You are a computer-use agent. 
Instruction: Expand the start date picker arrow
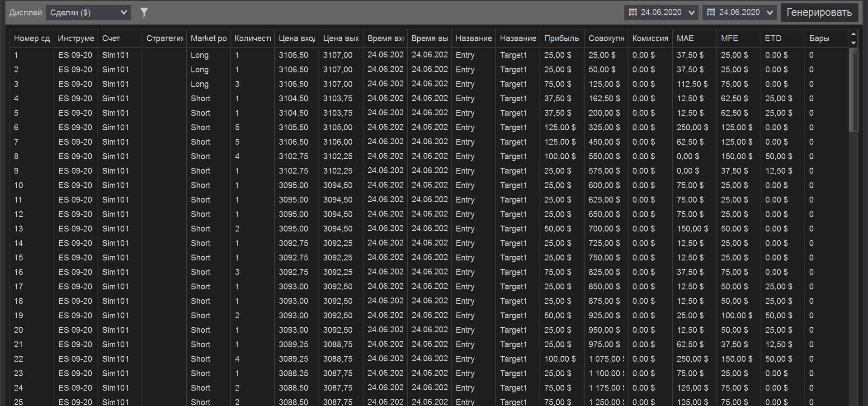point(691,13)
